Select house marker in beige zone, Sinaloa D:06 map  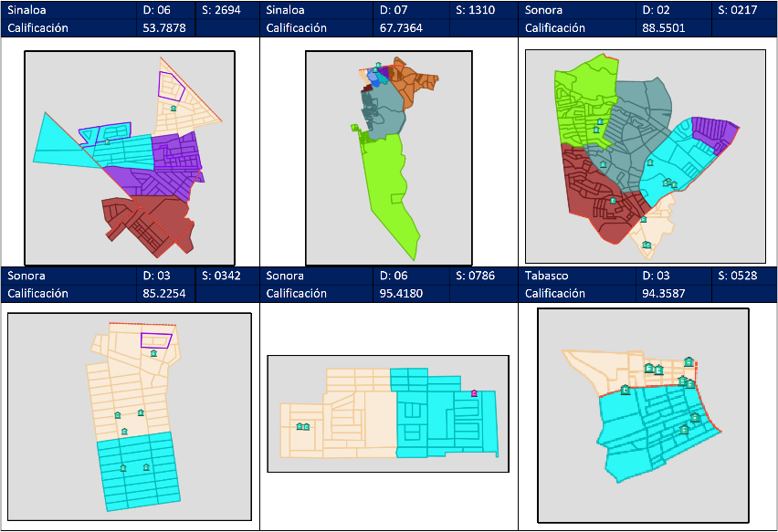(173, 108)
